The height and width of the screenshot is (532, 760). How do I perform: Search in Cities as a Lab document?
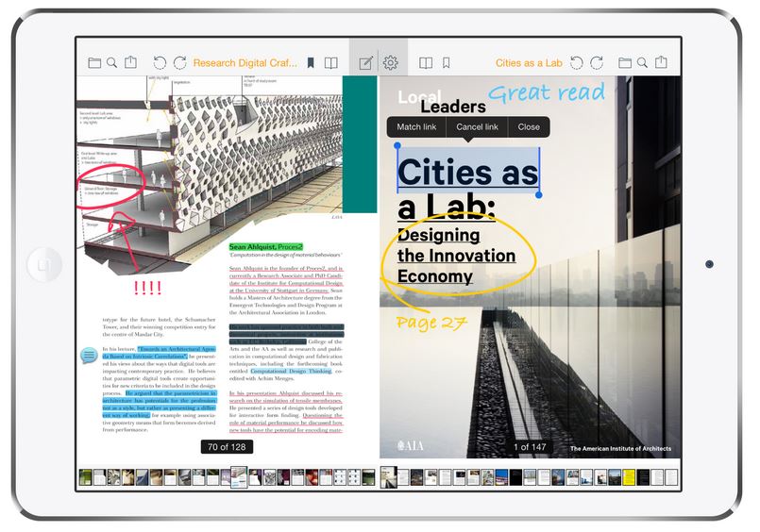tap(642, 63)
